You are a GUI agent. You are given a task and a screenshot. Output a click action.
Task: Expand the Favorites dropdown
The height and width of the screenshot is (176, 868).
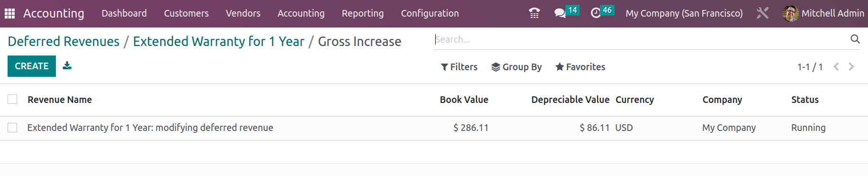point(581,67)
